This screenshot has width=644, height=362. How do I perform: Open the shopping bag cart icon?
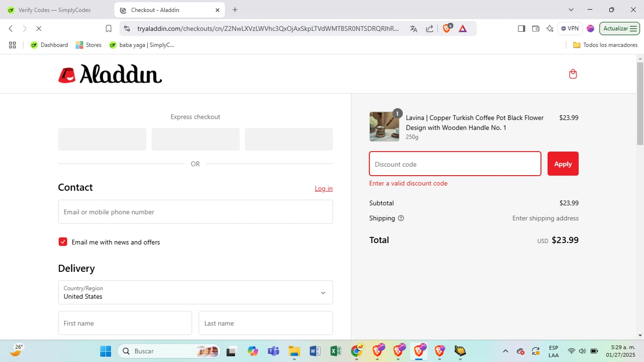point(573,74)
